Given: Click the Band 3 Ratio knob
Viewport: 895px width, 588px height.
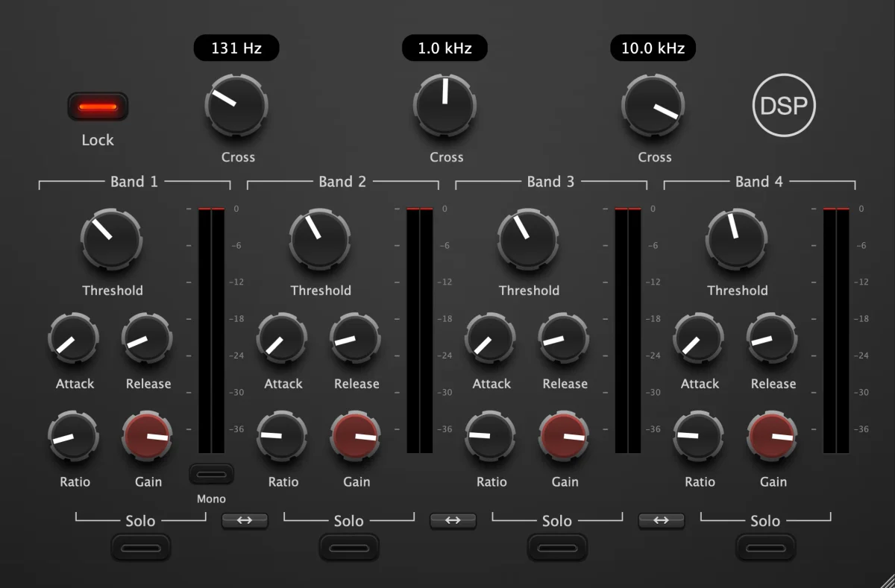Looking at the screenshot, I should 490,436.
